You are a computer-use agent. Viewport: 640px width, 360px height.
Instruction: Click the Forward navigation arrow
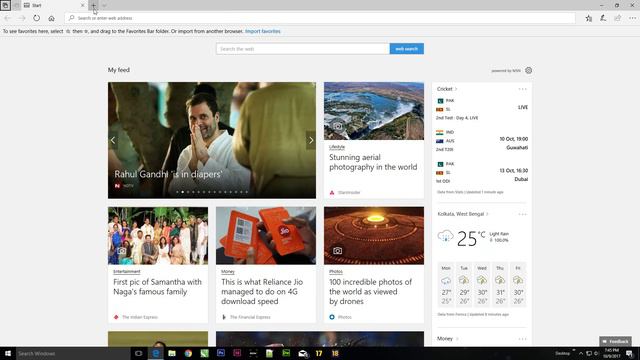(x=22, y=18)
